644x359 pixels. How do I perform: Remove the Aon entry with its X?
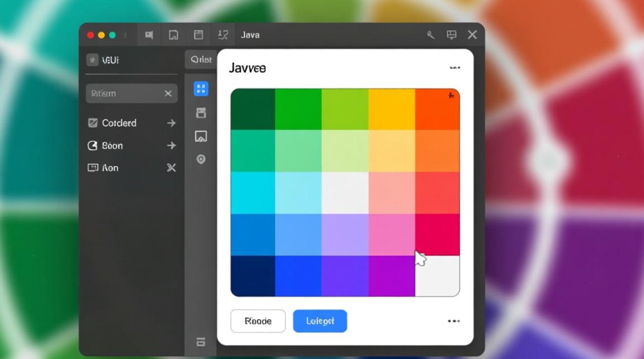tap(171, 168)
